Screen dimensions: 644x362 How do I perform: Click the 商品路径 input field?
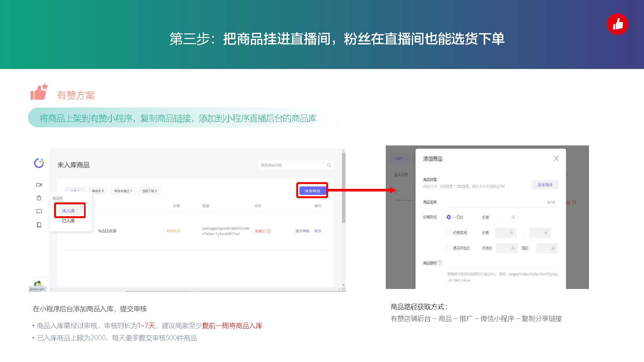pyautogui.click(x=502, y=263)
